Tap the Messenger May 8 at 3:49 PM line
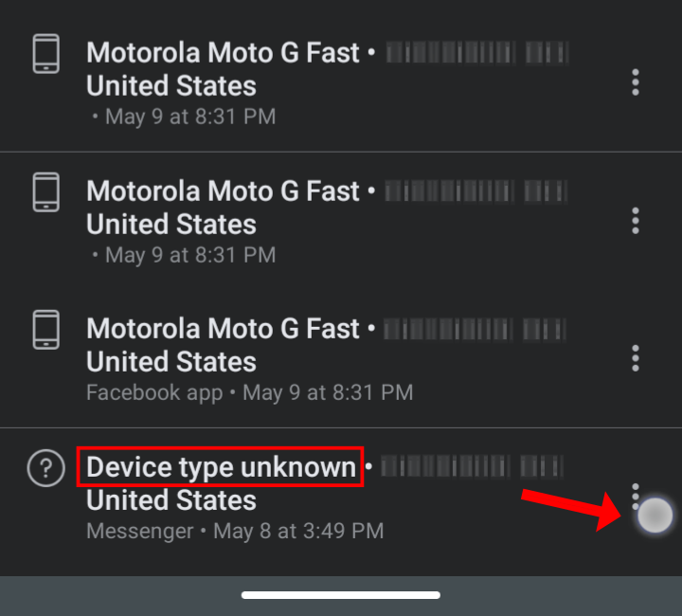The width and height of the screenshot is (682, 616). coord(235,531)
